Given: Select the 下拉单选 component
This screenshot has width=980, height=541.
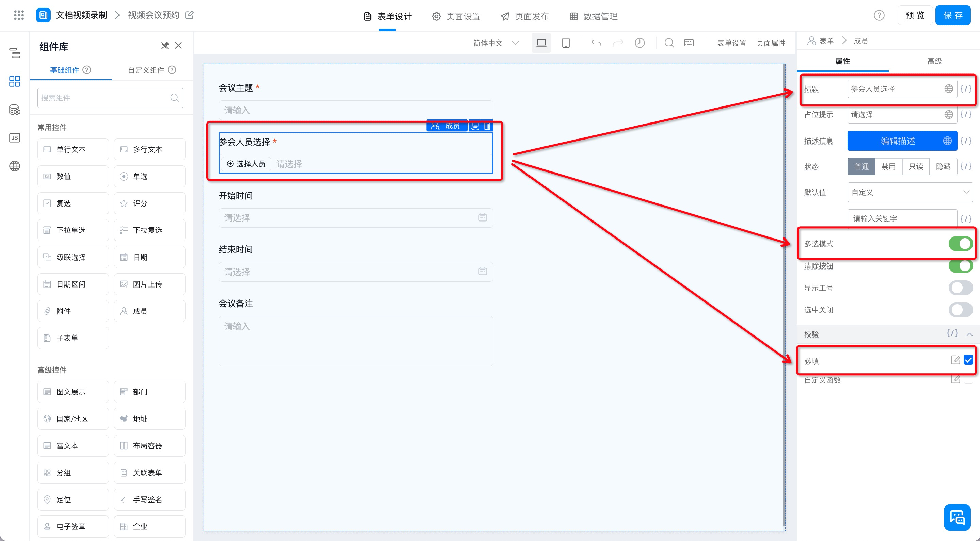Looking at the screenshot, I should [73, 230].
